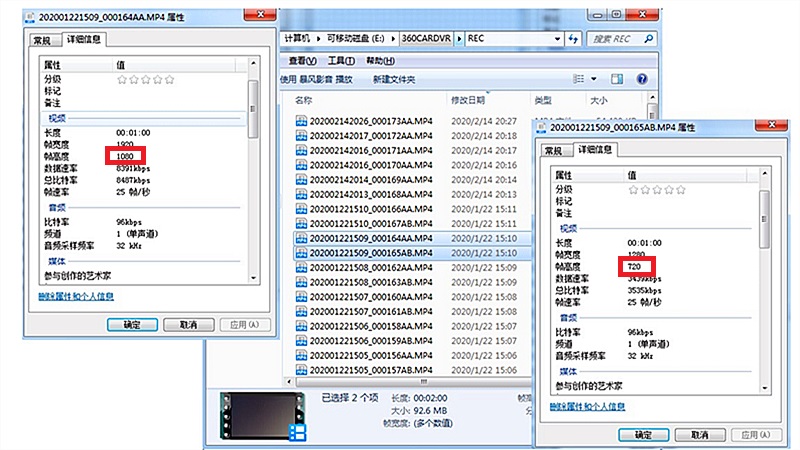The image size is (800, 450).
Task: Select file name 202001221505_000156AA.MP4
Action: pyautogui.click(x=371, y=355)
